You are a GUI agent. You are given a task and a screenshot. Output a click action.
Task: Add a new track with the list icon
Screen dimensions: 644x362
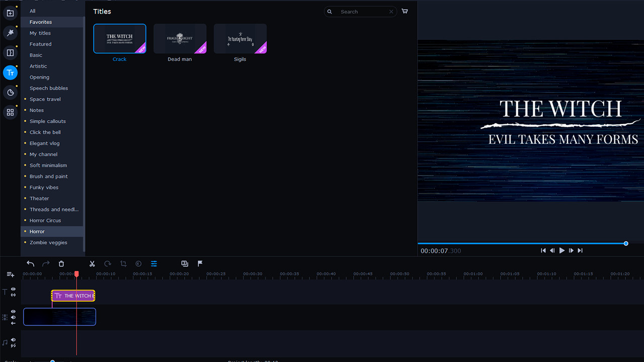point(10,274)
